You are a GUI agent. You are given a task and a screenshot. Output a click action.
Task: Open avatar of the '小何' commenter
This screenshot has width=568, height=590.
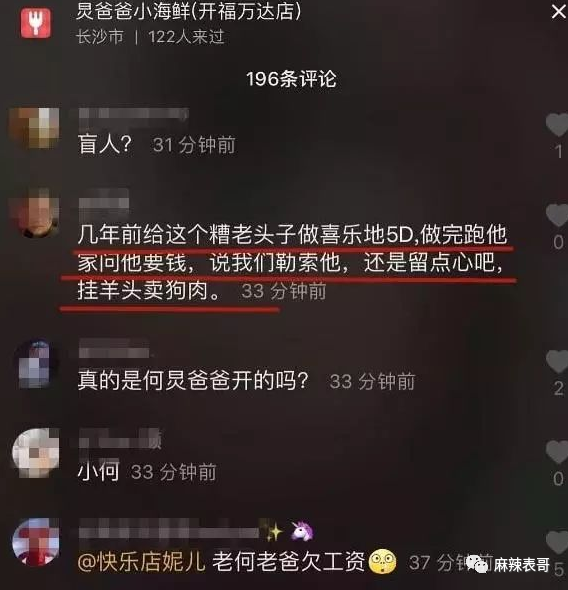click(x=35, y=453)
